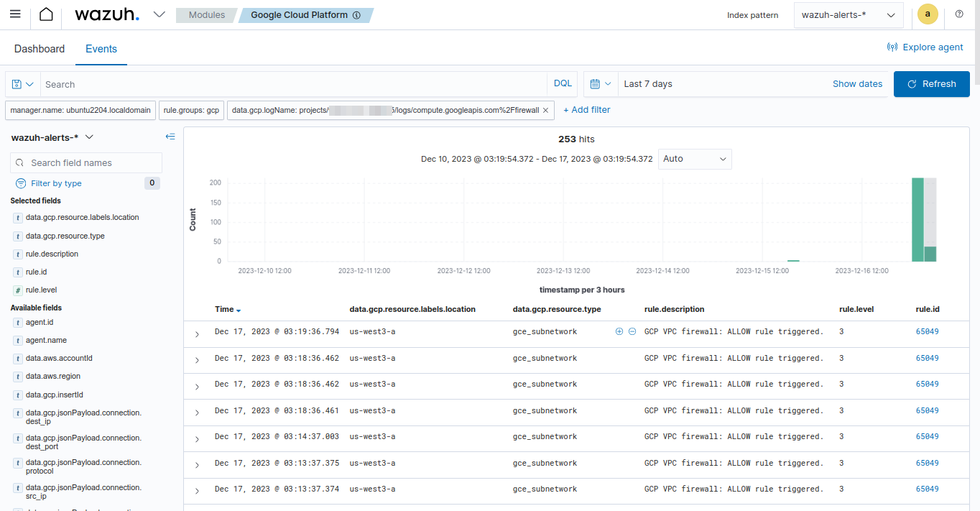Image resolution: width=980 pixels, height=511 pixels.
Task: Open the Wazuh menu chevron
Action: pyautogui.click(x=160, y=14)
